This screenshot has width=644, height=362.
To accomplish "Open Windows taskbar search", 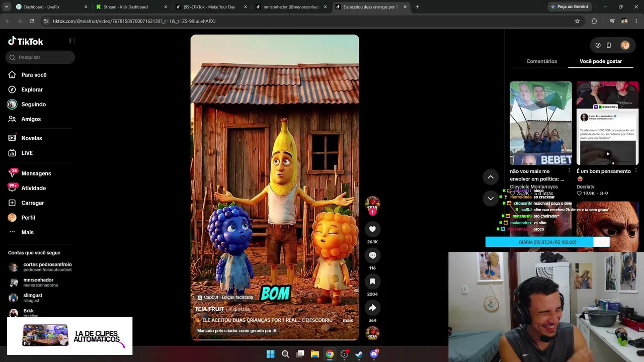I will [285, 354].
